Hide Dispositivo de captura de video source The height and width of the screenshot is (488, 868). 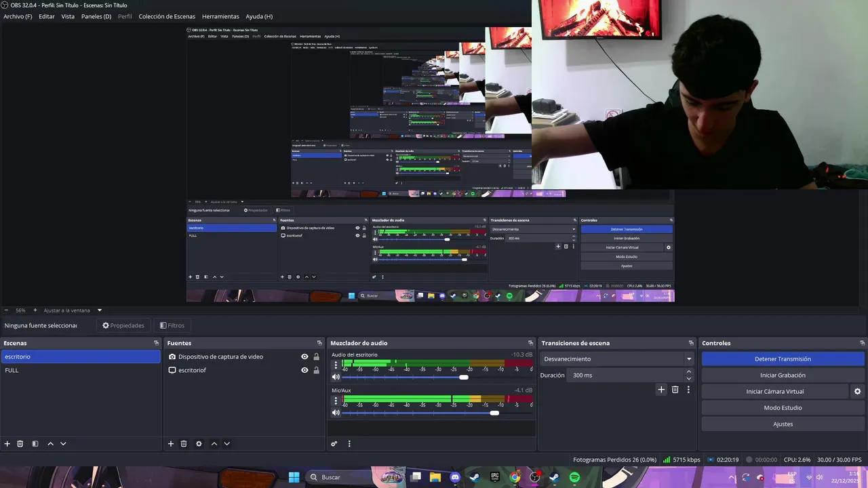(304, 357)
